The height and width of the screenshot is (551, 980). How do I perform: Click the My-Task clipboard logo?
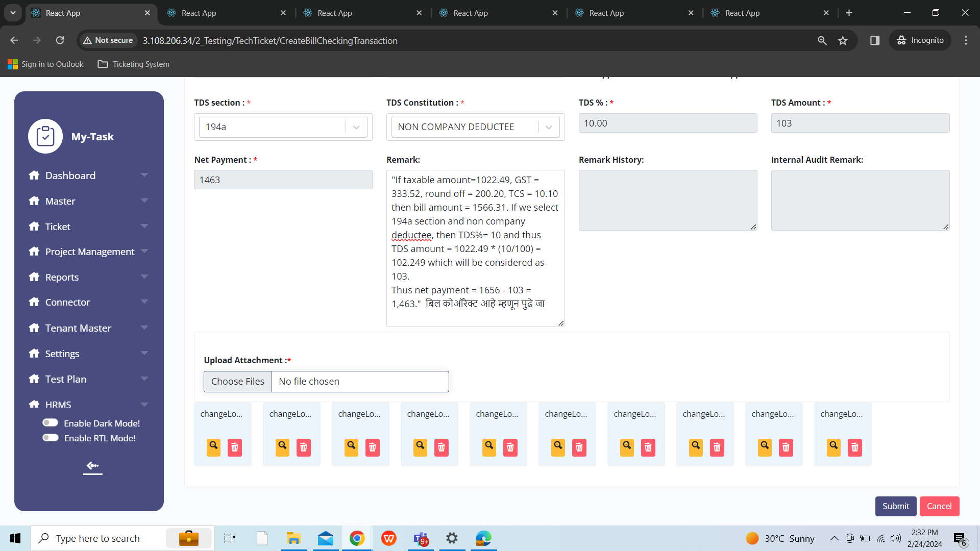tap(45, 136)
